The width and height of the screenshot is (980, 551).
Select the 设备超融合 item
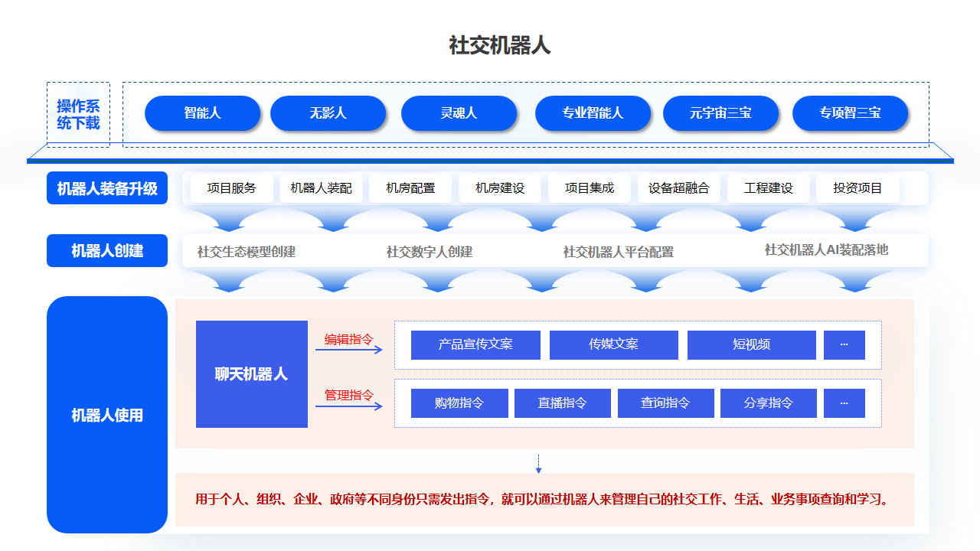point(679,188)
